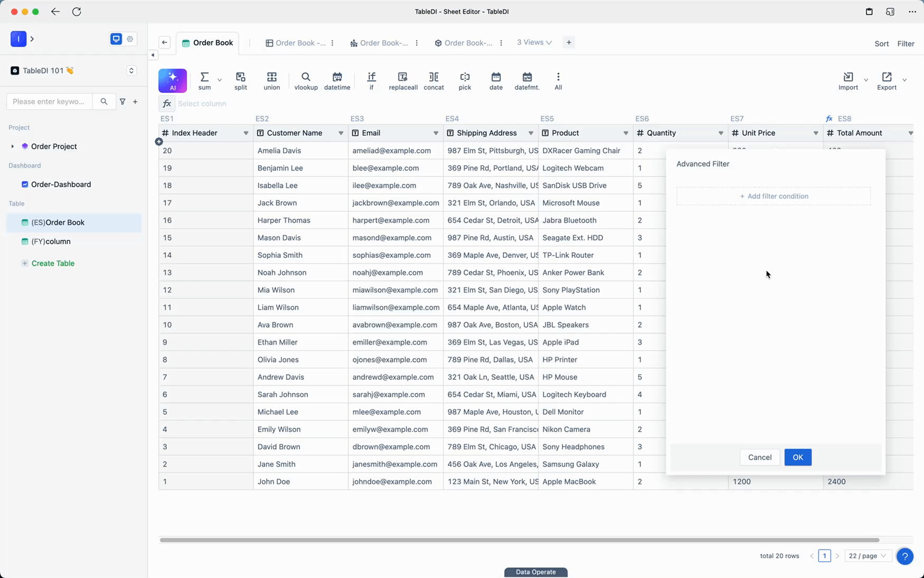This screenshot has height=578, width=924.
Task: Reload the page with refresh icon
Action: point(77,12)
